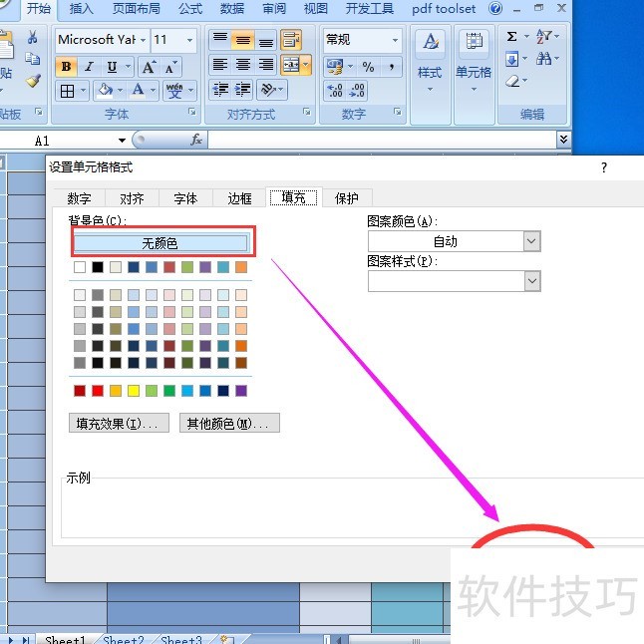Open 图案颜色 pattern color dropdown
The width and height of the screenshot is (644, 644).
(531, 241)
